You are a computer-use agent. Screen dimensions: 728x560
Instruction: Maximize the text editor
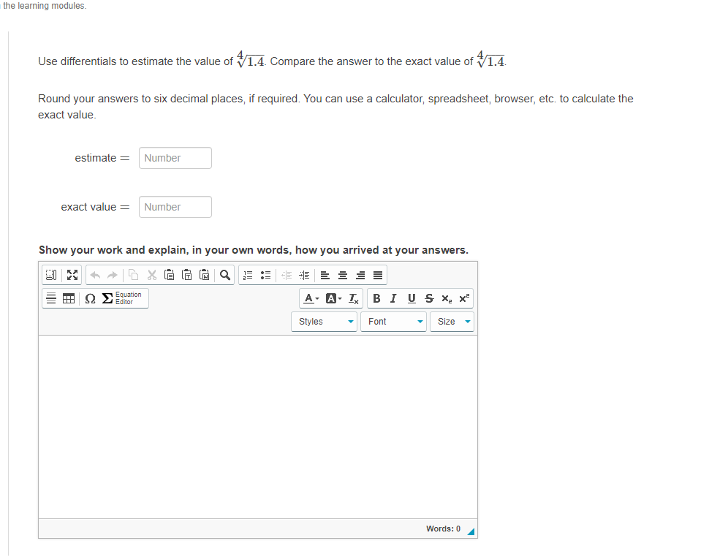[72, 275]
